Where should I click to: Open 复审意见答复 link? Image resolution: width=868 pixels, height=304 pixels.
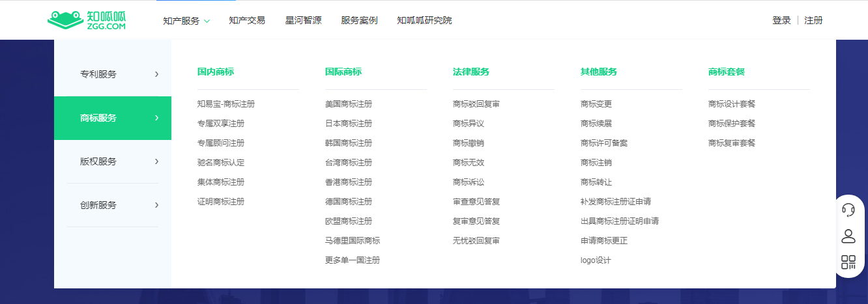476,221
